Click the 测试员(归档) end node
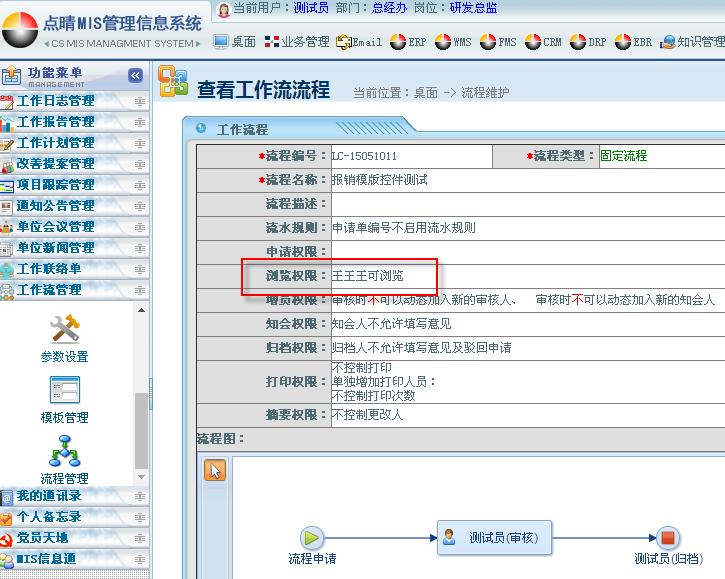Screen dimensions: 725x579 pos(668,538)
